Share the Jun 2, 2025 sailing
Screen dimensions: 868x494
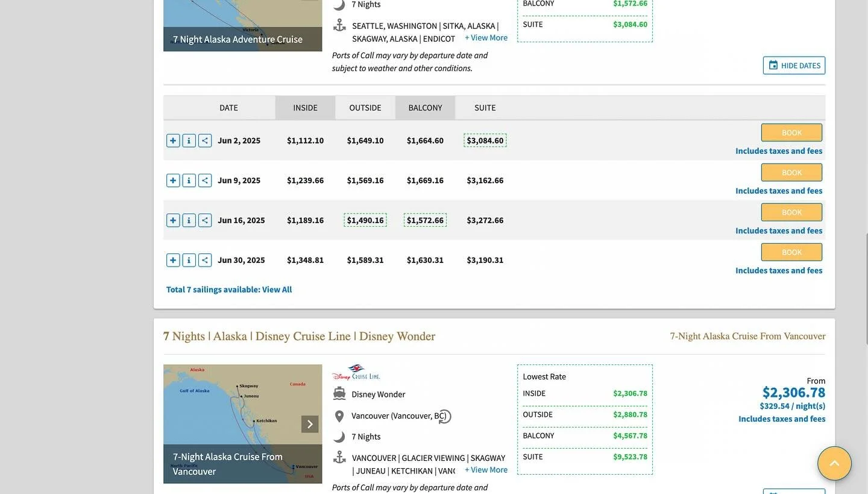pyautogui.click(x=205, y=141)
